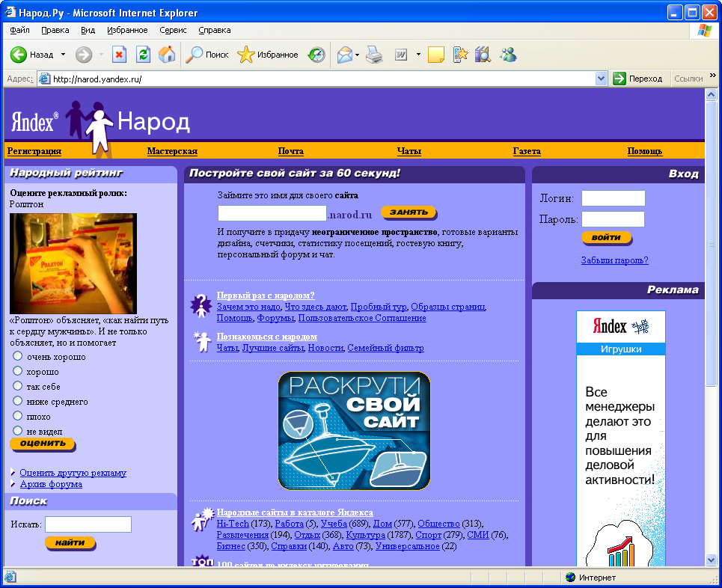Open the Файл menu
Screen dimensions: 722x588
pos(19,31)
